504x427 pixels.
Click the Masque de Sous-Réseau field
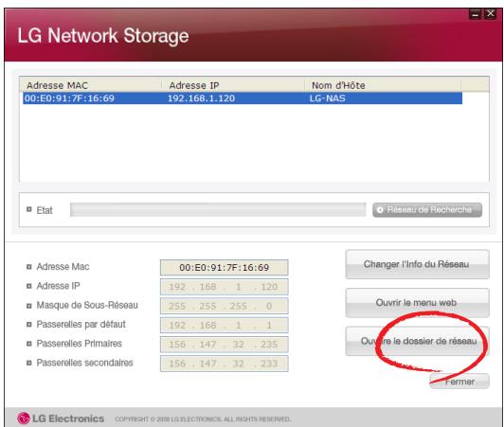point(224,306)
